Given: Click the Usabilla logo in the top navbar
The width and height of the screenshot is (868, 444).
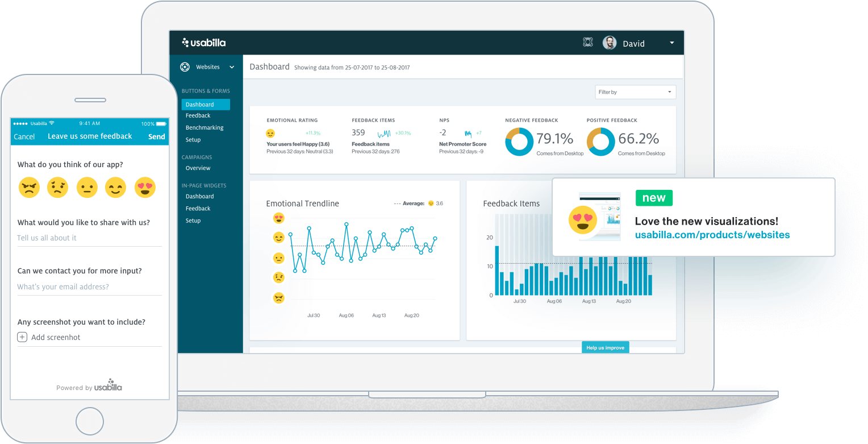Looking at the screenshot, I should 204,42.
